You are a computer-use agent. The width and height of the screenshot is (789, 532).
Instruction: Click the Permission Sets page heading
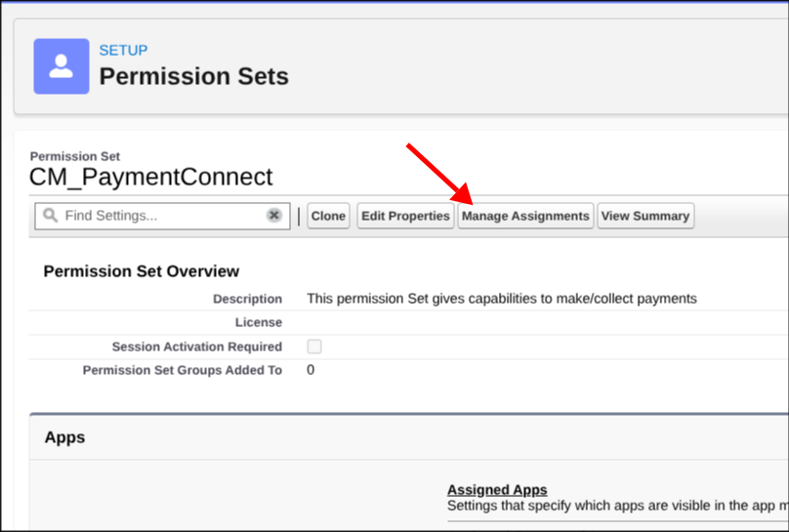pyautogui.click(x=193, y=76)
